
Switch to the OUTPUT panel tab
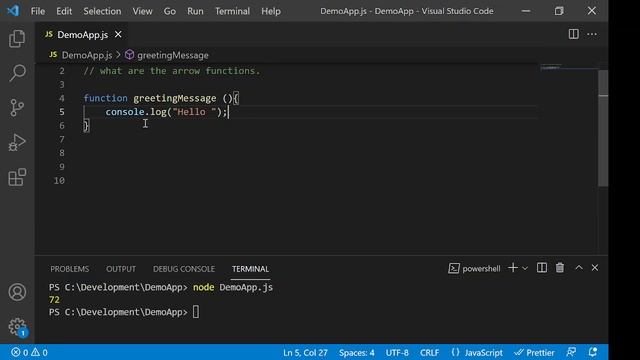[x=121, y=269]
